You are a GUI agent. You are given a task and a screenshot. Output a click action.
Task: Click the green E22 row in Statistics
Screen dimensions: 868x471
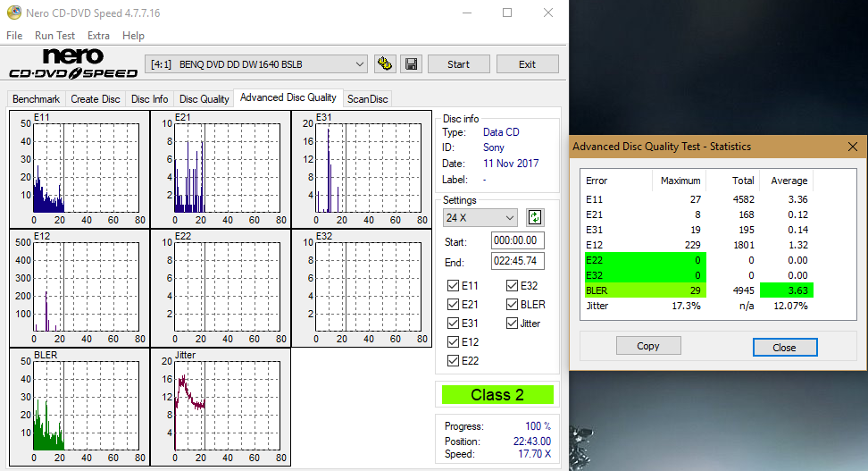point(645,260)
